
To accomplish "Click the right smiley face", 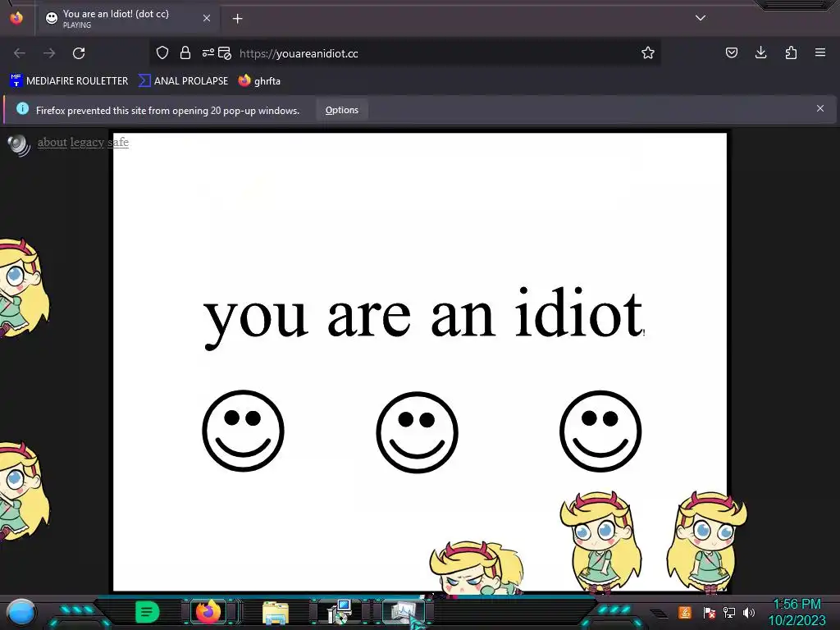I will (x=600, y=431).
